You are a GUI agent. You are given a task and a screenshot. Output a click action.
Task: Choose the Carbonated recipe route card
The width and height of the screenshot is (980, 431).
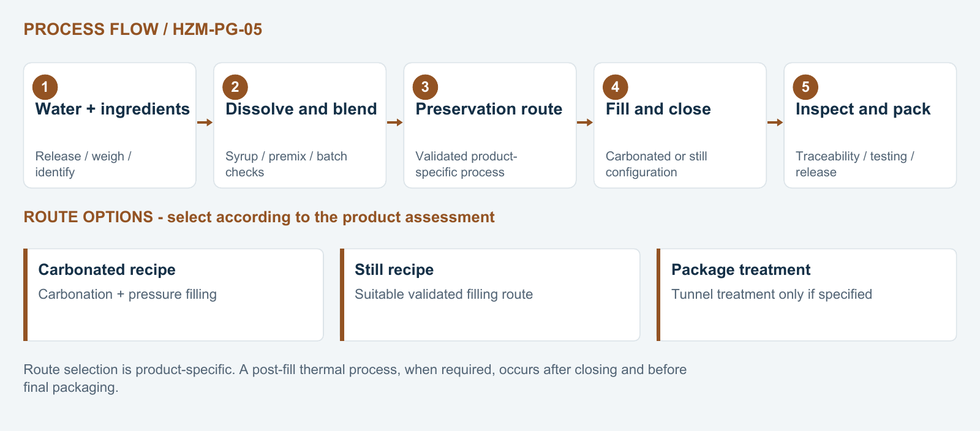(x=173, y=294)
